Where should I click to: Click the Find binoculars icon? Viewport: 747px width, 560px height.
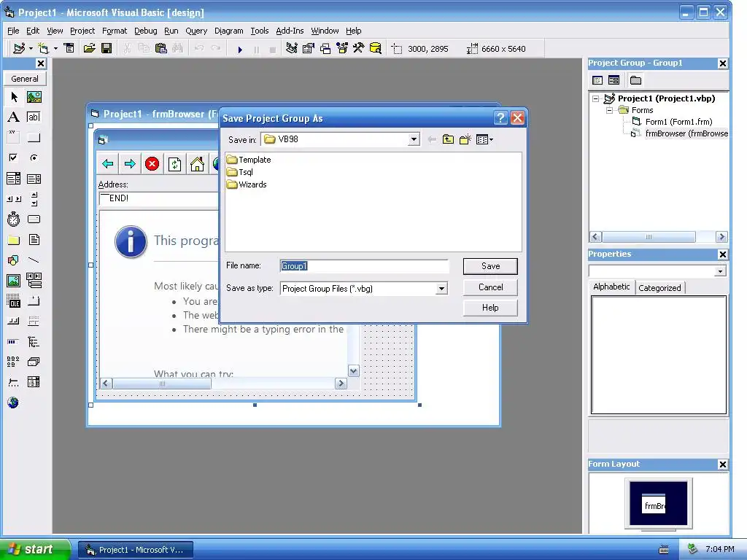pos(178,49)
